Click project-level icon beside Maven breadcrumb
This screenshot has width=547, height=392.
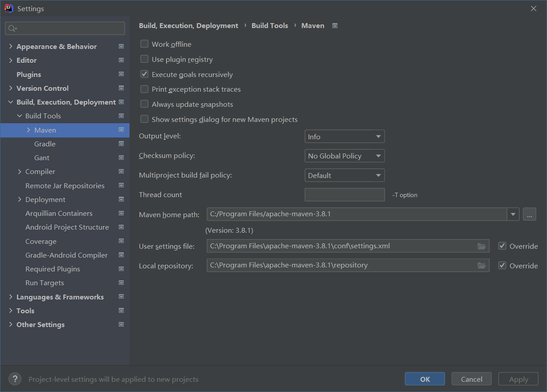point(335,26)
